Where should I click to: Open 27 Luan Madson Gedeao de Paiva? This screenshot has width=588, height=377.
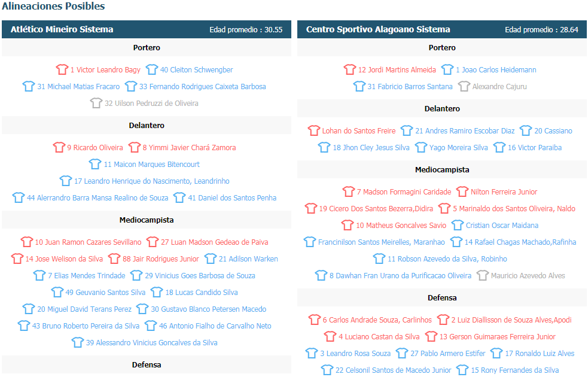click(x=215, y=242)
